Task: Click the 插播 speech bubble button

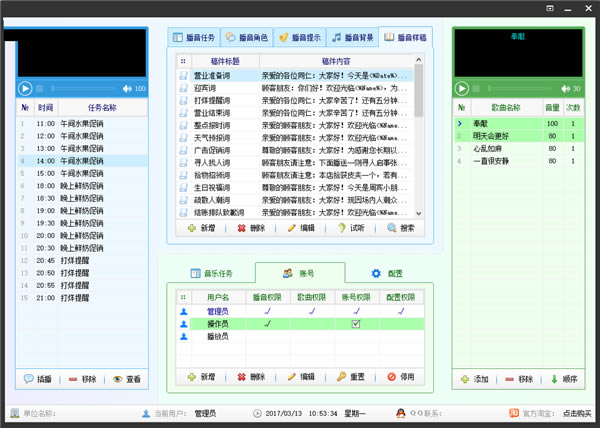Action: click(38, 379)
